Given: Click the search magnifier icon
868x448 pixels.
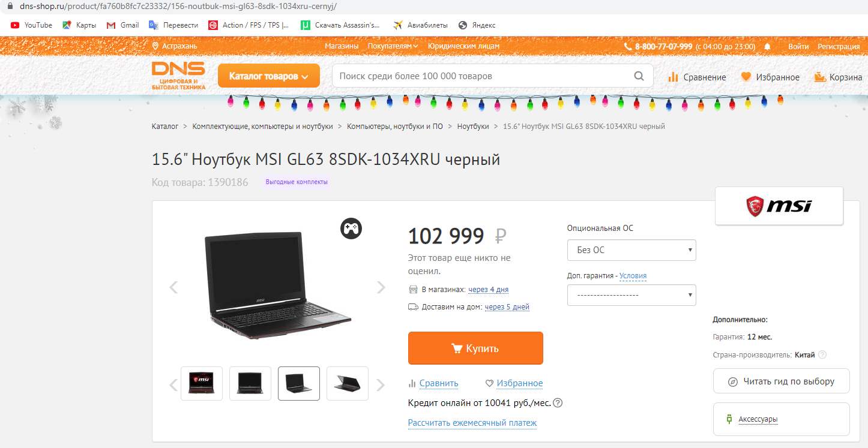Looking at the screenshot, I should point(639,76).
